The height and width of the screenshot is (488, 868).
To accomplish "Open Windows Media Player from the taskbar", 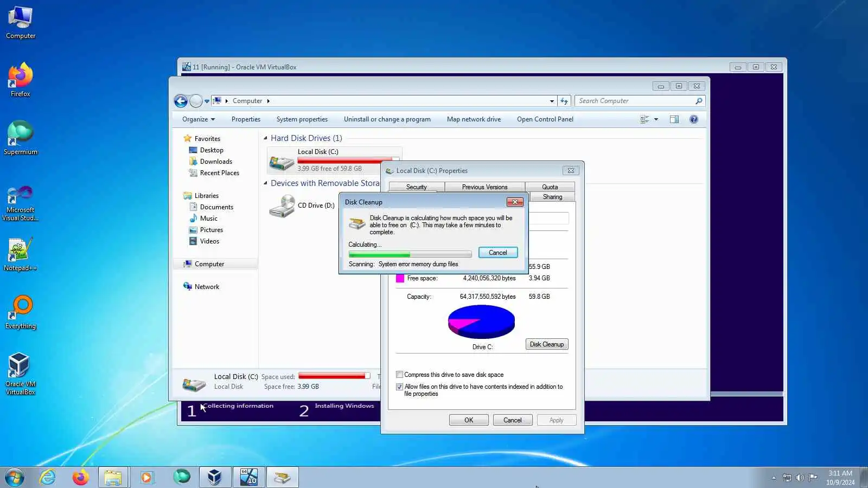I will point(146,477).
